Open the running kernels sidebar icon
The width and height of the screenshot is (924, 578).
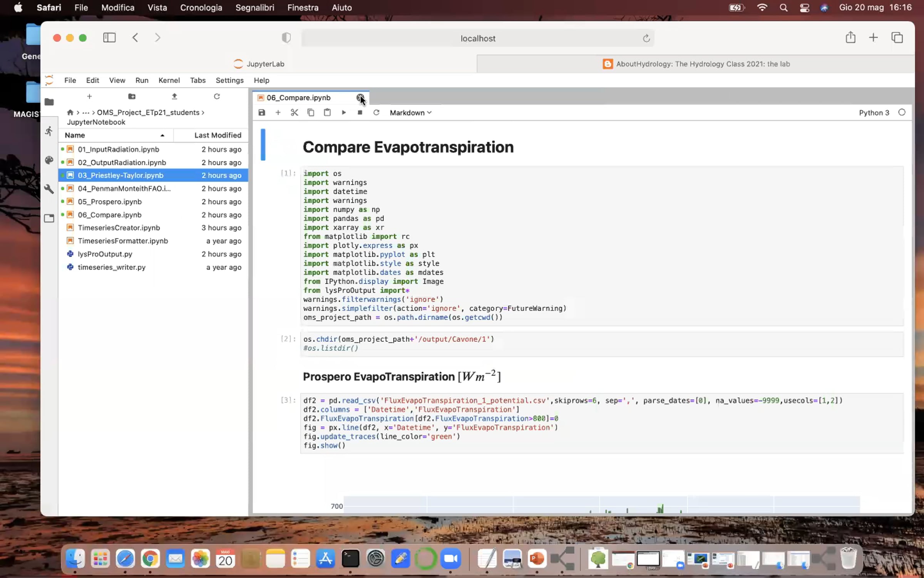[x=49, y=131]
